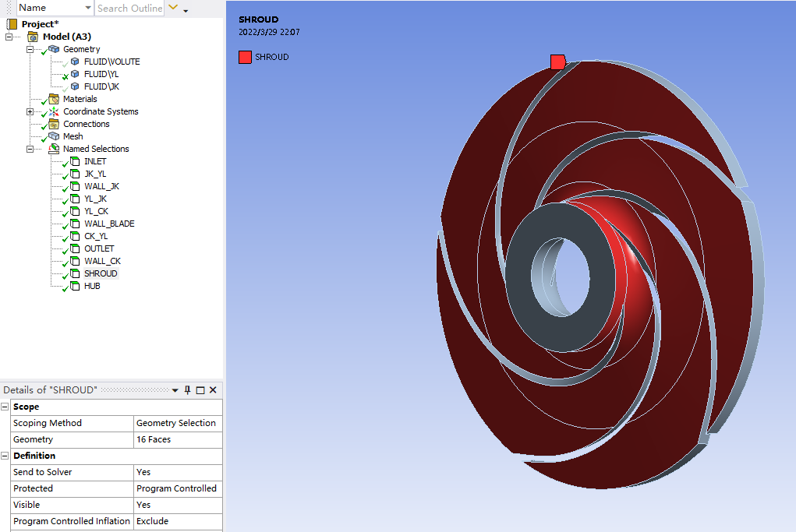
Task: Expand the Coordinate Systems node
Action: click(x=30, y=111)
